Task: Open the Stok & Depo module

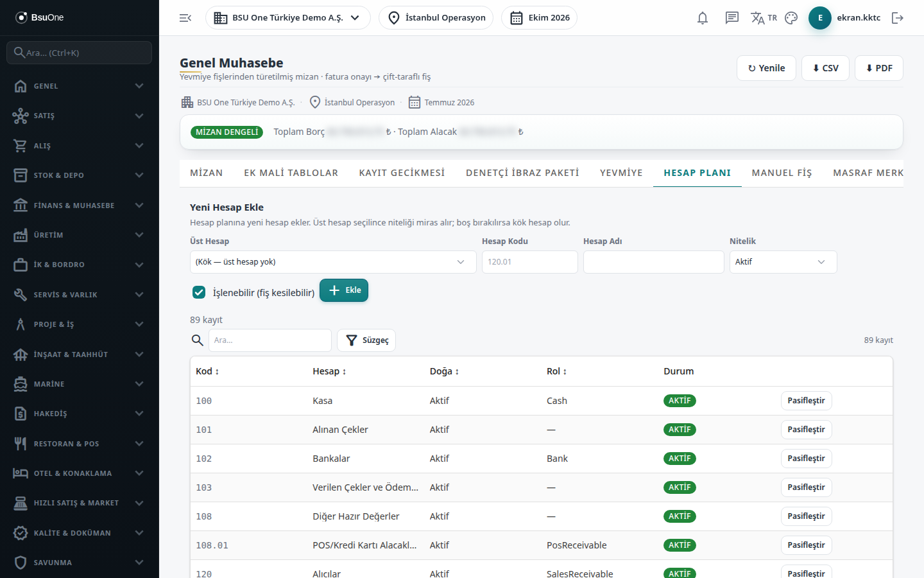Action: tap(80, 175)
